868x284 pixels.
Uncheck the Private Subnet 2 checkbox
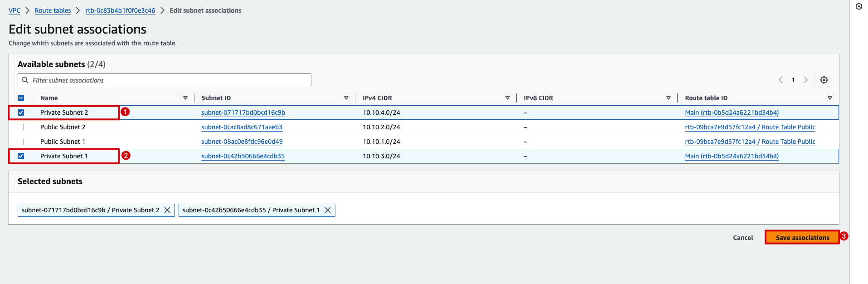coord(21,113)
